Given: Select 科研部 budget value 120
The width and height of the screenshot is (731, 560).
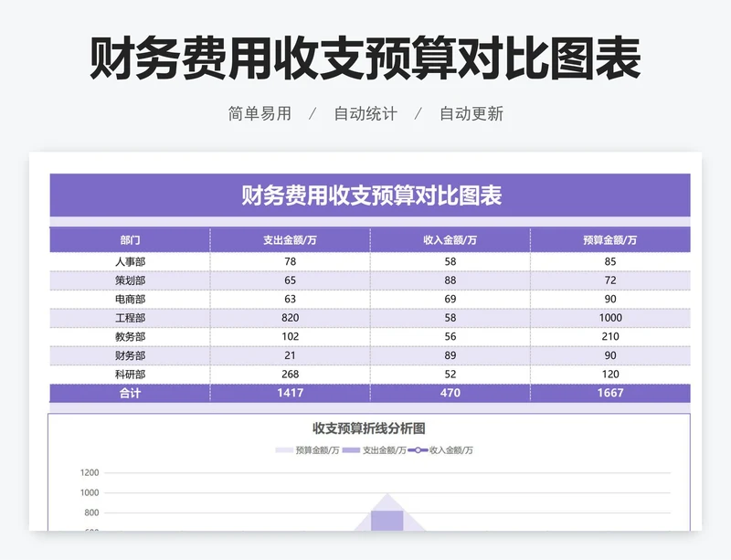Looking at the screenshot, I should point(610,374).
